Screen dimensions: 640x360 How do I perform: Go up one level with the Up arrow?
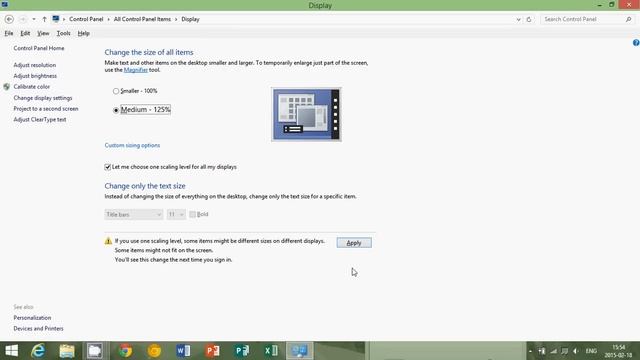click(x=44, y=19)
